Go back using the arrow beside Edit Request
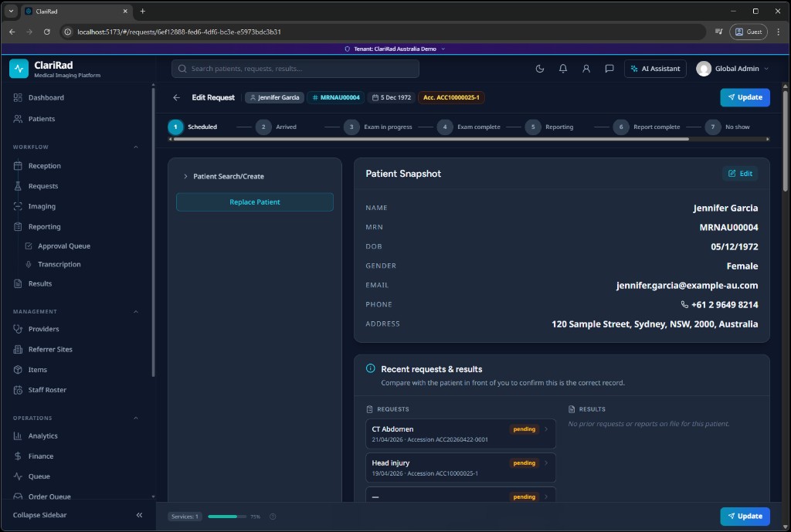 click(x=176, y=97)
